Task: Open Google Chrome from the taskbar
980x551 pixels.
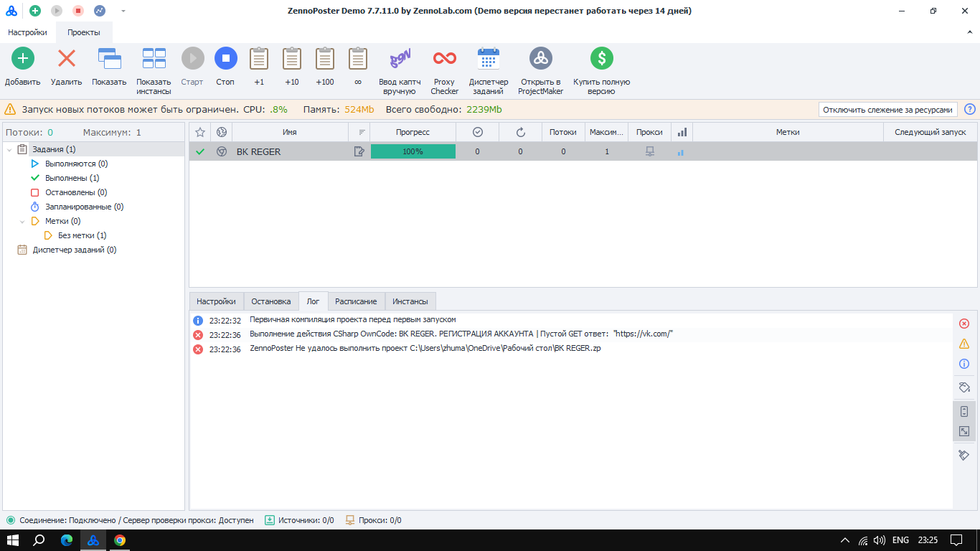Action: pos(120,540)
